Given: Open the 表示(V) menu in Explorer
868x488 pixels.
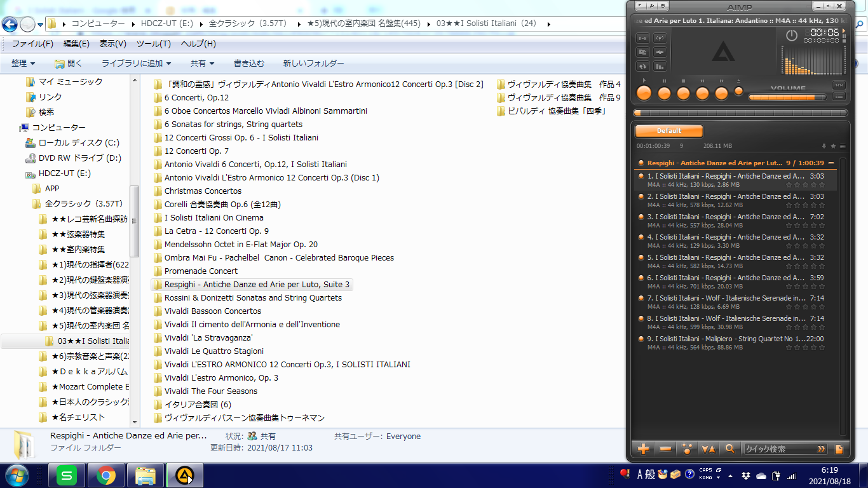Looking at the screenshot, I should [x=113, y=44].
